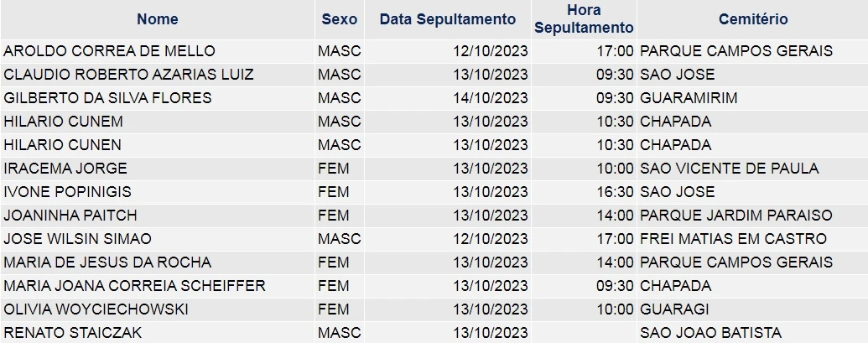Click the Nome column header
868x343 pixels.
(x=158, y=19)
